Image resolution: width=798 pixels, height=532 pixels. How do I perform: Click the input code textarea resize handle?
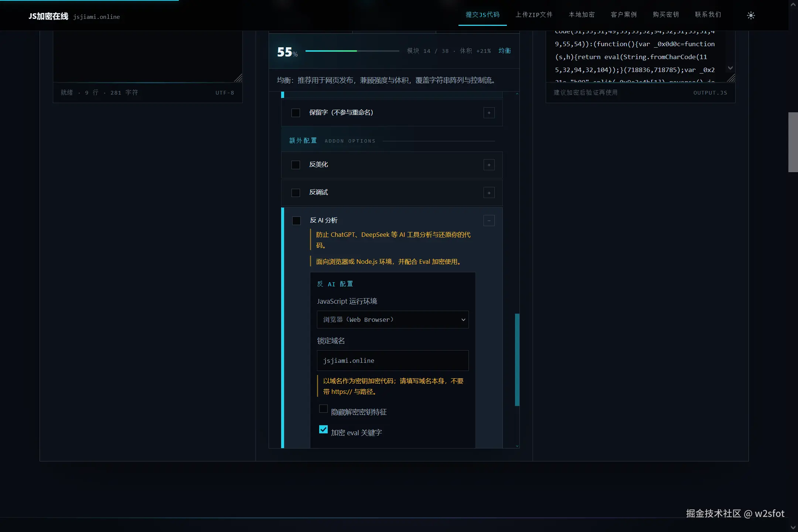pos(238,78)
